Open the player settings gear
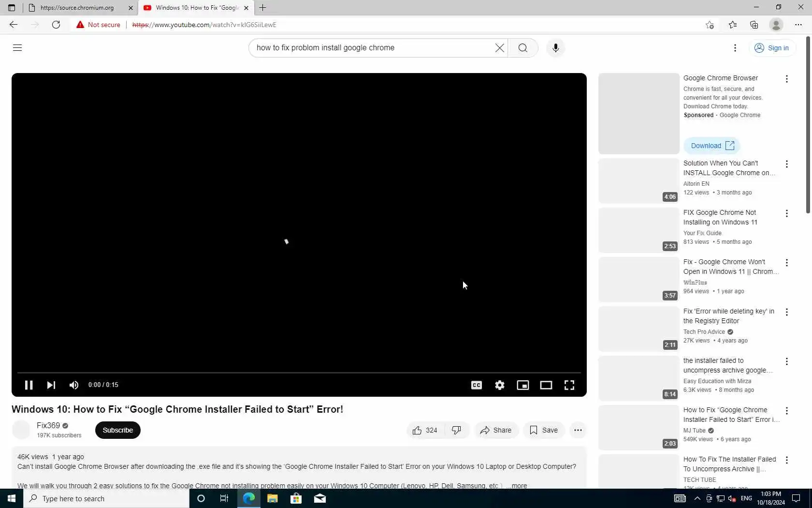 [x=500, y=385]
